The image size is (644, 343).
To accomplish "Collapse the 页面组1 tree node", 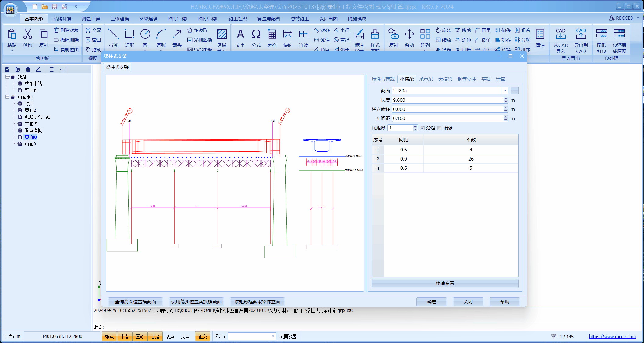I will pyautogui.click(x=7, y=97).
